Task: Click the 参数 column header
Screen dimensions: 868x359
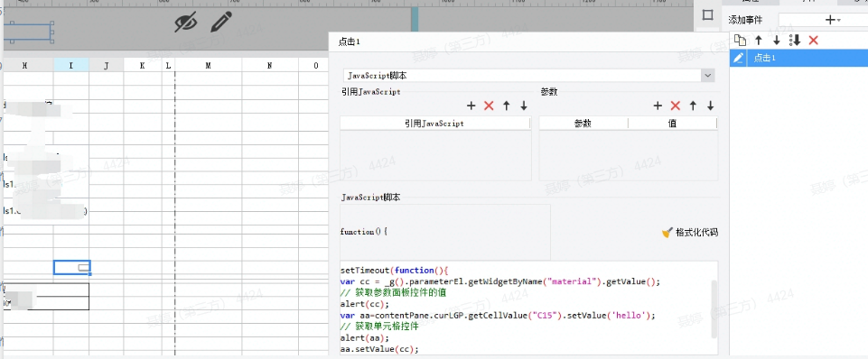Action: [x=583, y=124]
